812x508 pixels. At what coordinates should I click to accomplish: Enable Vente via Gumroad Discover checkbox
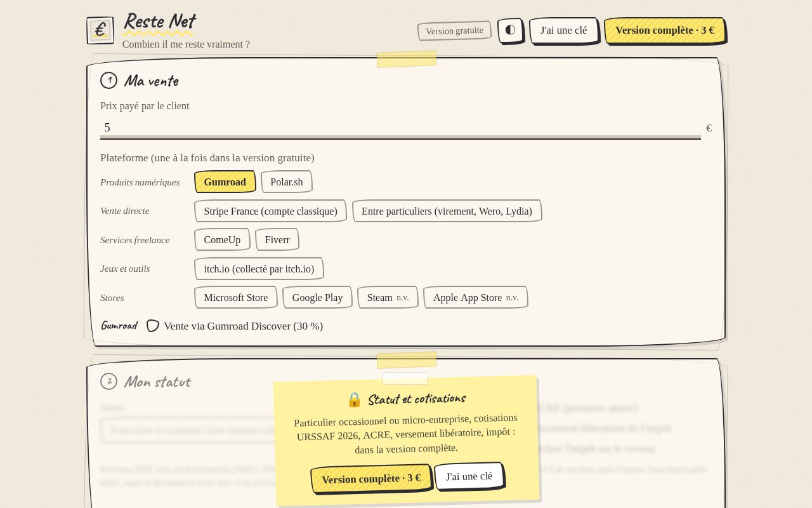coord(153,326)
